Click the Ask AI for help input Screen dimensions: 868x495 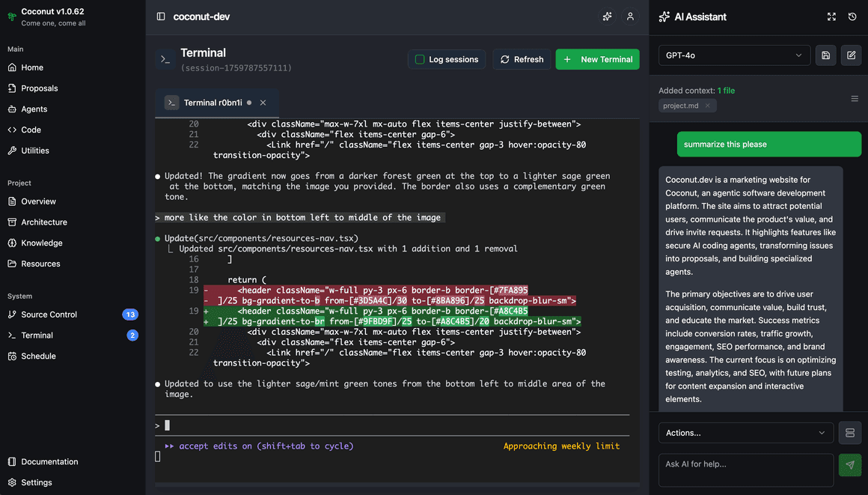point(745,470)
